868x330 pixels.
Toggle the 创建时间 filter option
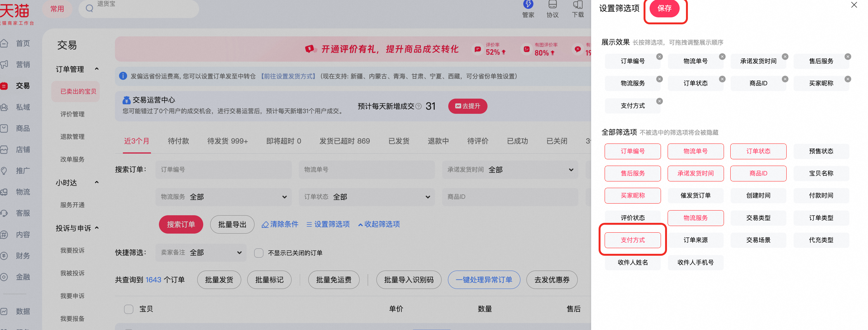point(758,196)
